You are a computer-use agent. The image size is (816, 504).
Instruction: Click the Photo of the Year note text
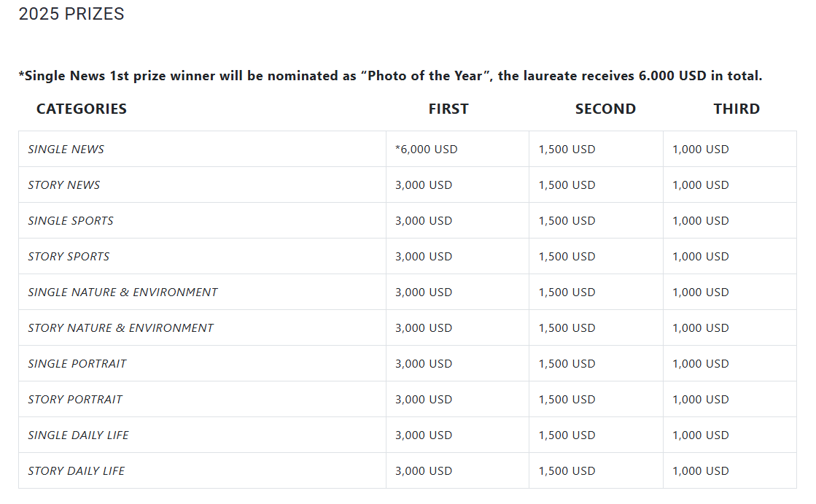pos(390,76)
